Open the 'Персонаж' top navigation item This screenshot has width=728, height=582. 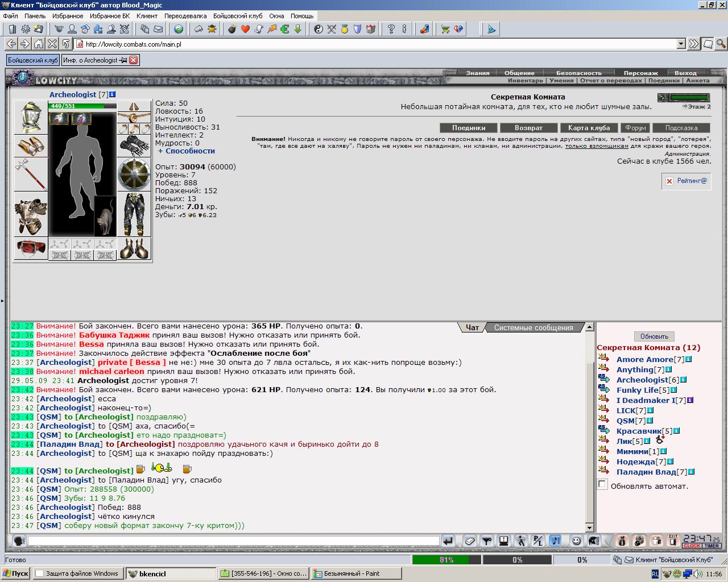(640, 73)
